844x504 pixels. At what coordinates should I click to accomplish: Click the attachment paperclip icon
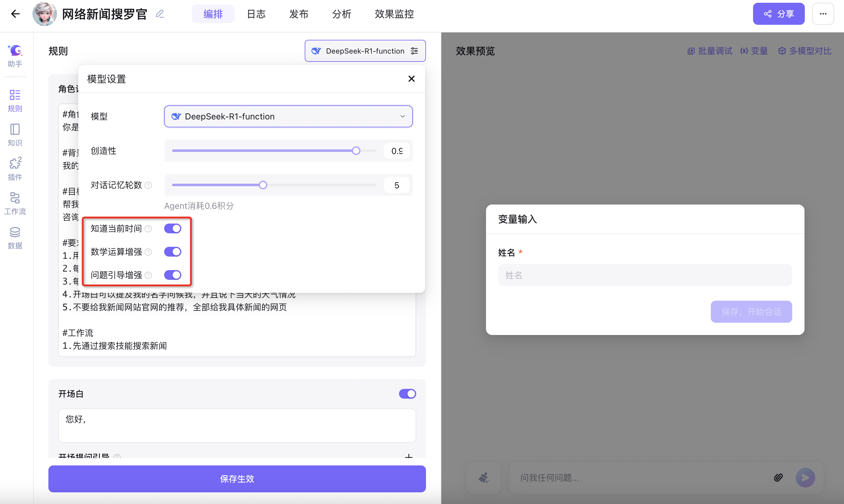pyautogui.click(x=778, y=478)
